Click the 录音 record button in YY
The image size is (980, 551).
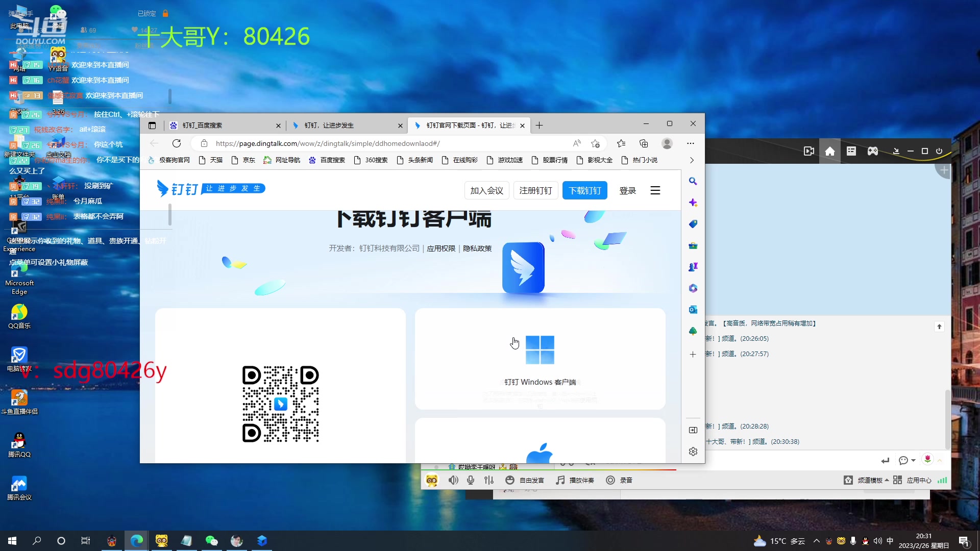619,480
